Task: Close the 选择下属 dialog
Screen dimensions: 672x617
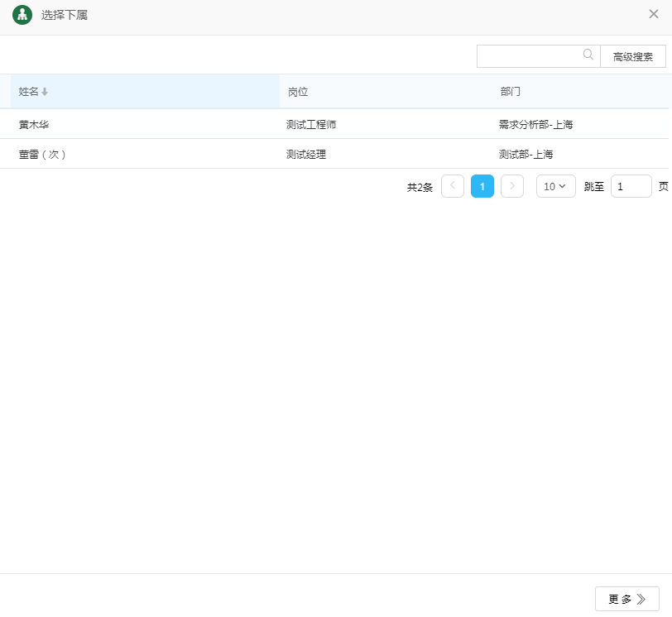Action: [654, 14]
